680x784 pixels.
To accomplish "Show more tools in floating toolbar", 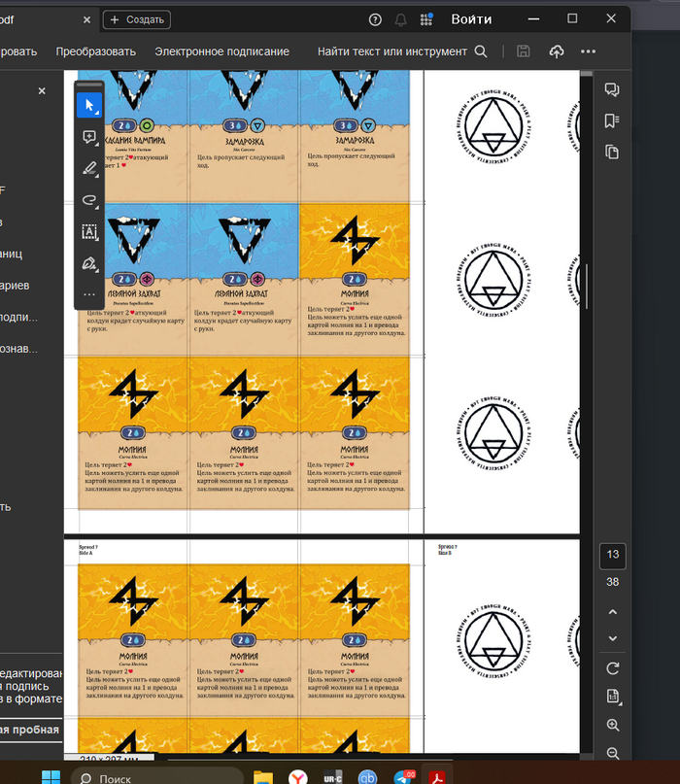I will coord(89,294).
